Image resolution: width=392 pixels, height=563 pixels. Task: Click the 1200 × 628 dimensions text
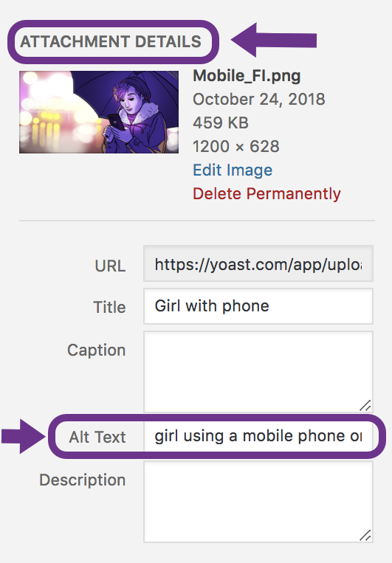pyautogui.click(x=236, y=147)
